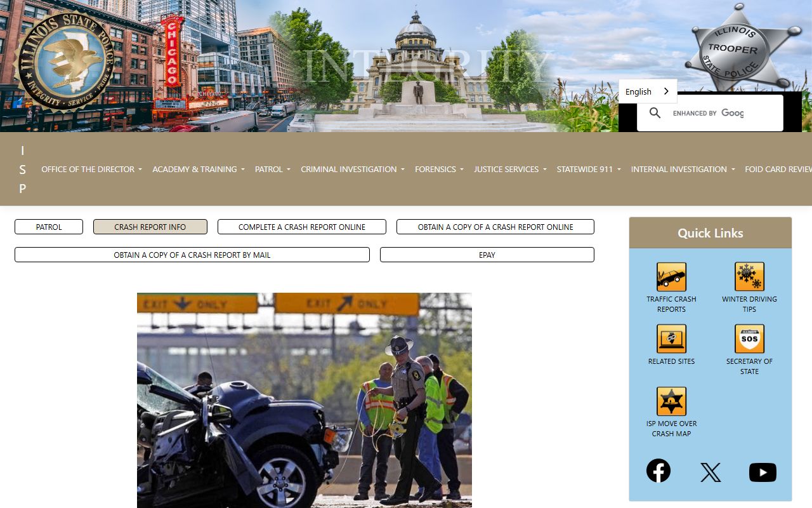Open the ISP Move Over Crash Map icon
The width and height of the screenshot is (812, 508).
pyautogui.click(x=671, y=401)
